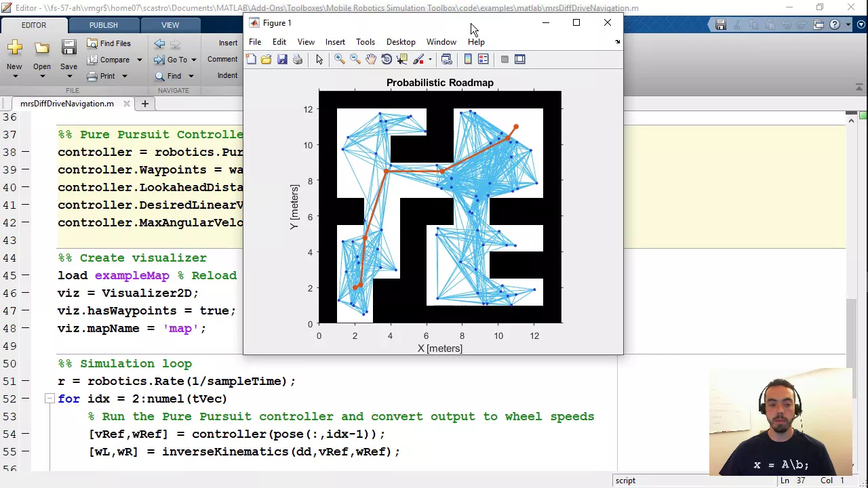Select Data Cursor tool in Figure 1

[x=402, y=60]
